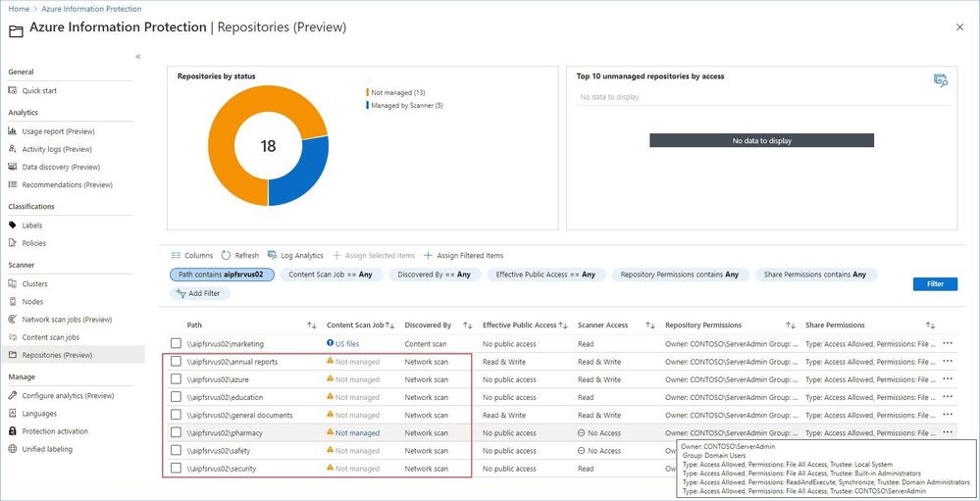This screenshot has height=501, width=980.
Task: Click the Configure analytics wrench icon
Action: (13, 395)
